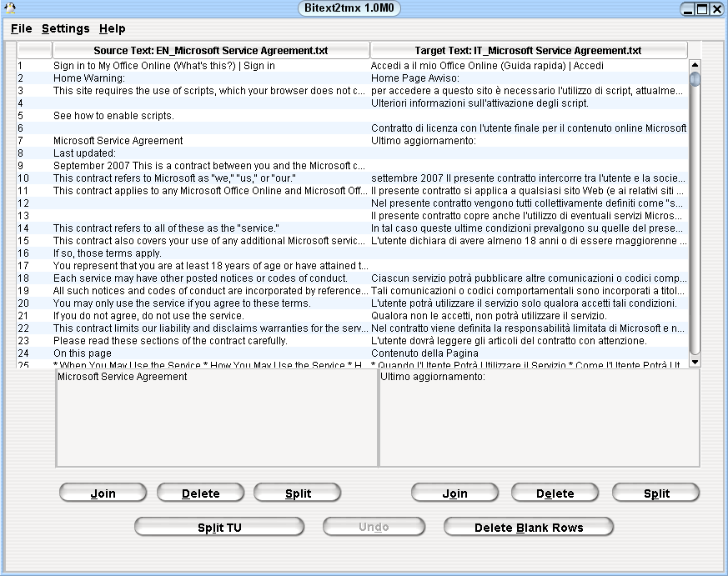This screenshot has width=728, height=576.
Task: Select source cell "This site requires the use of scripts…"
Action: coord(211,91)
